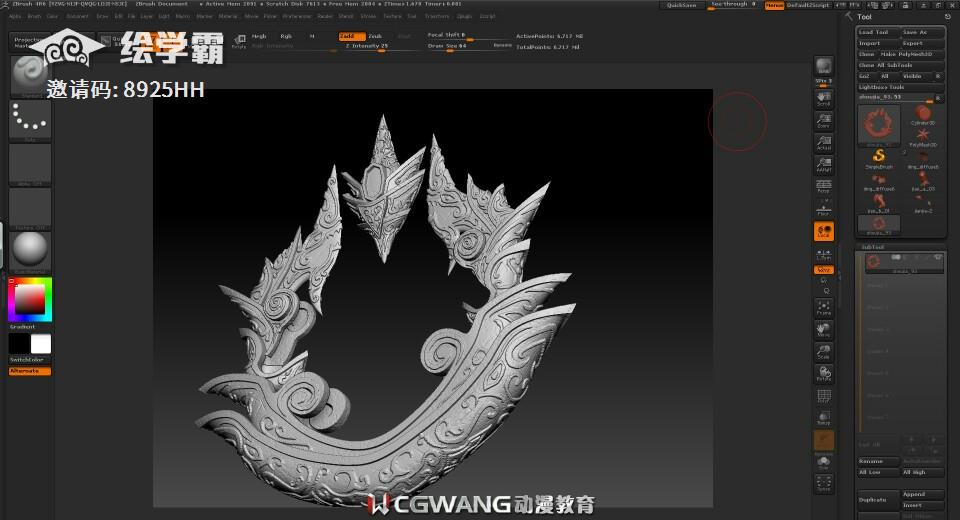Screen dimensions: 960x520
Task: Toggle the Alternate color button
Action: (29, 371)
